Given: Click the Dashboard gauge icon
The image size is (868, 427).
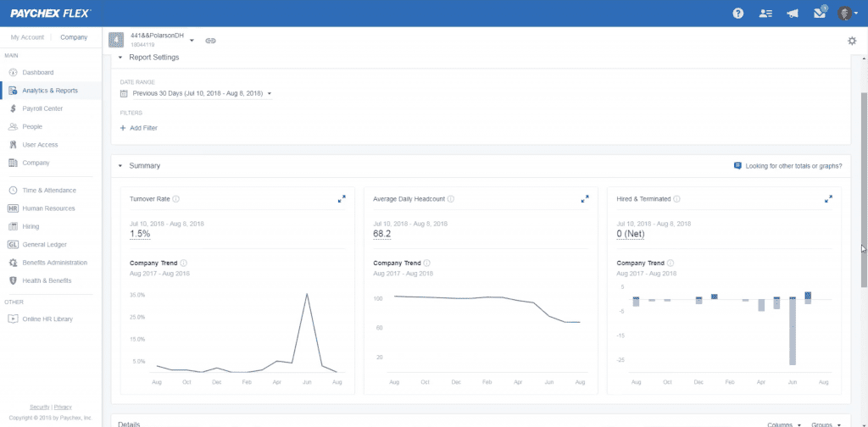Looking at the screenshot, I should pos(14,73).
